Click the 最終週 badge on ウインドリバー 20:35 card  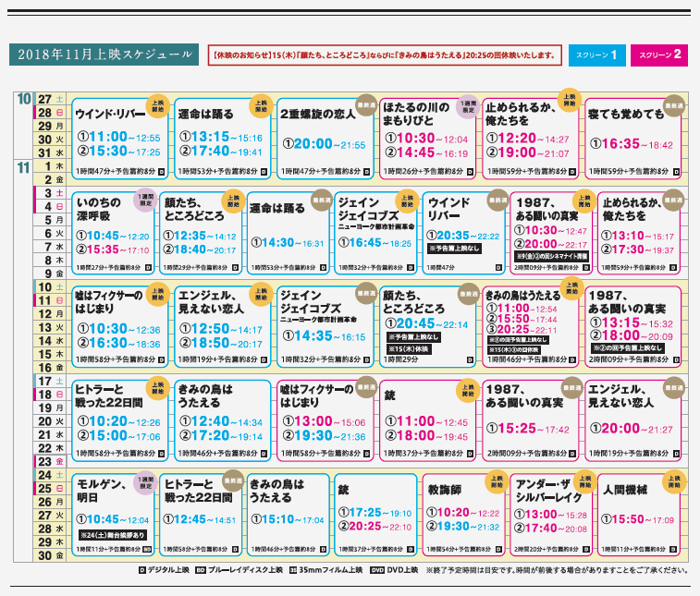[497, 201]
